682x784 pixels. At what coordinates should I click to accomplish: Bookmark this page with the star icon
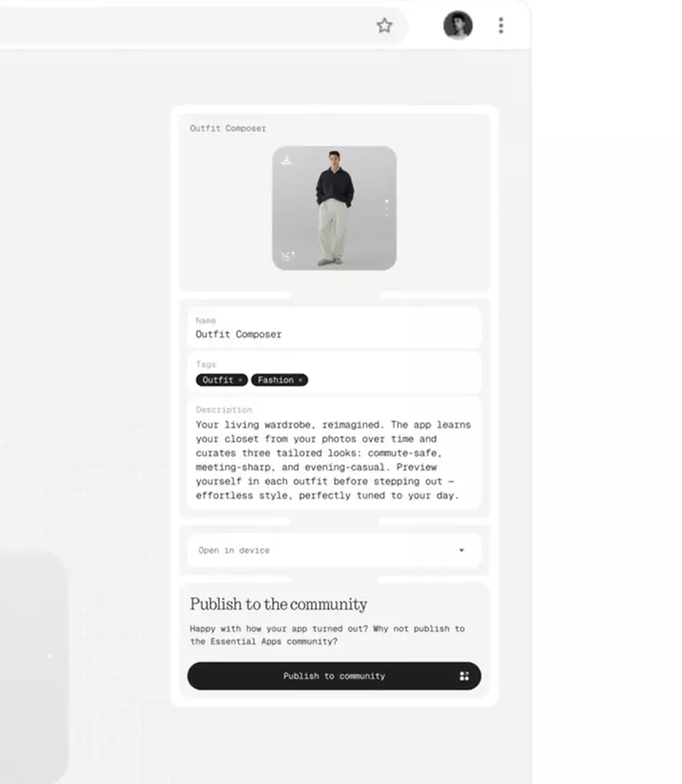click(384, 26)
